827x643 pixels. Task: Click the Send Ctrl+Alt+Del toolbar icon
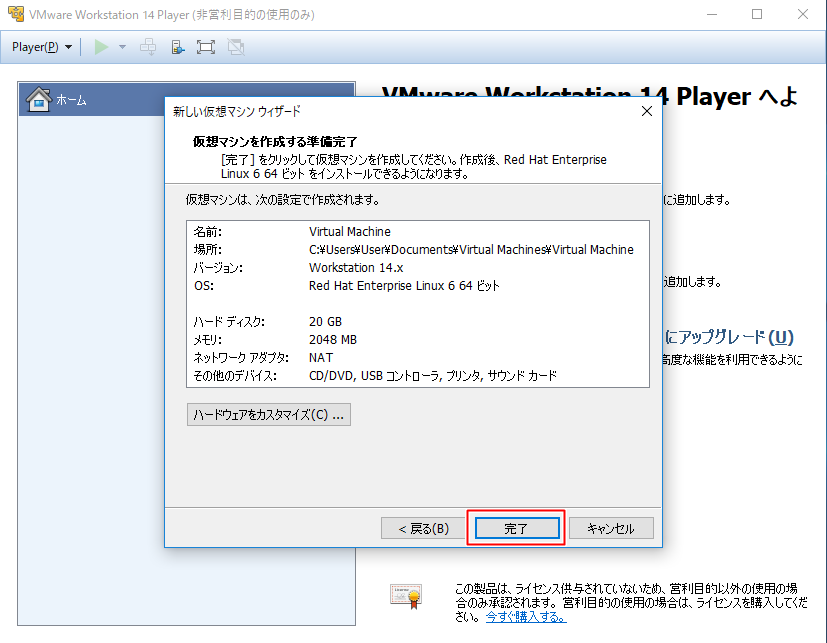pos(148,47)
